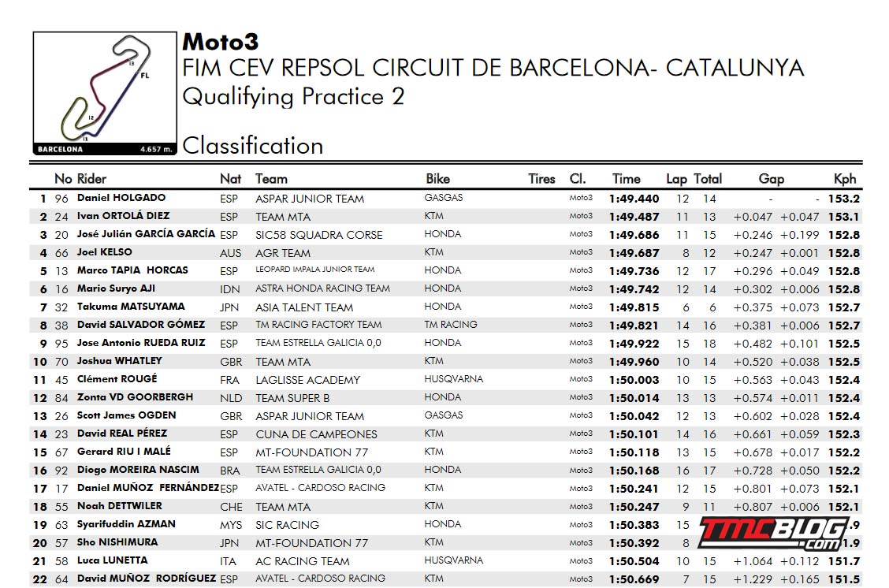The width and height of the screenshot is (889, 588).
Task: Click the TMCBlog.com logo watermark
Action: [x=772, y=534]
